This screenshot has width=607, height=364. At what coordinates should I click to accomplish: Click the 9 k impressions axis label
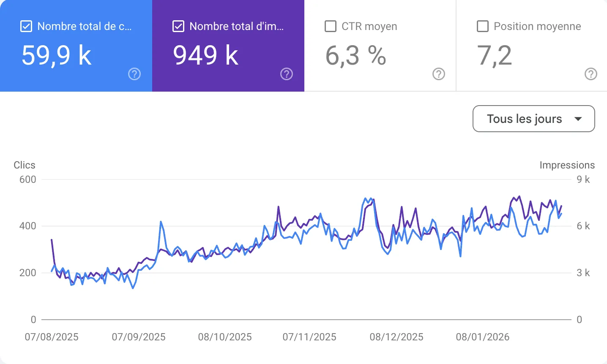click(583, 179)
